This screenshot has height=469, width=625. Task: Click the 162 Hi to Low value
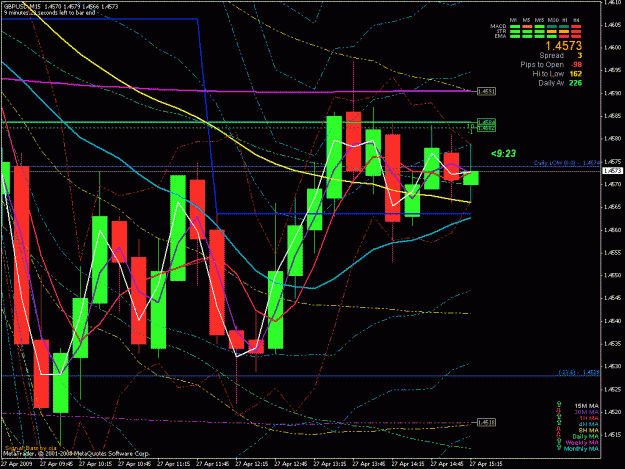coord(576,74)
